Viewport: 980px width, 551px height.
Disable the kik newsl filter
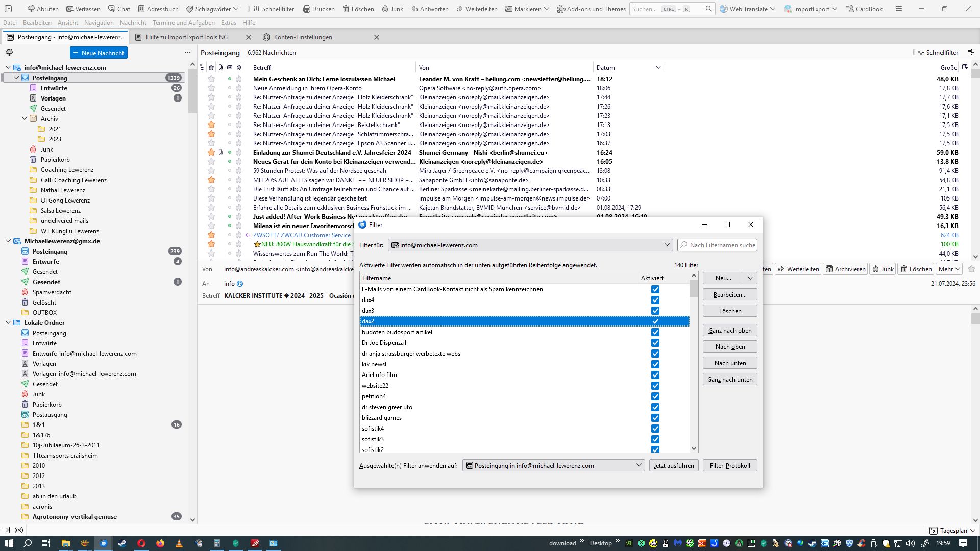click(x=655, y=364)
